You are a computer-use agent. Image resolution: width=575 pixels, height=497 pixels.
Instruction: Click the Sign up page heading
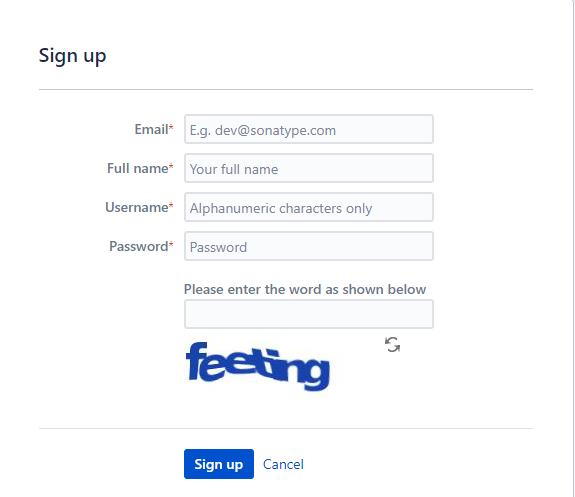click(73, 56)
